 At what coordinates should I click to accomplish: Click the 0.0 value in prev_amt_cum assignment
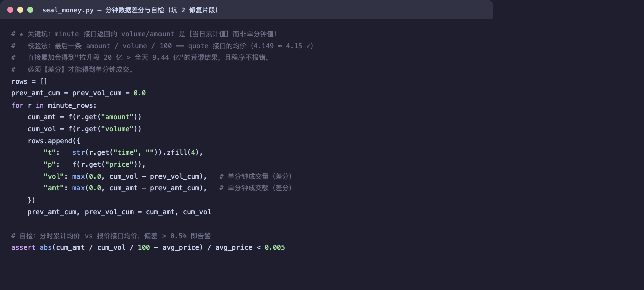click(x=140, y=93)
